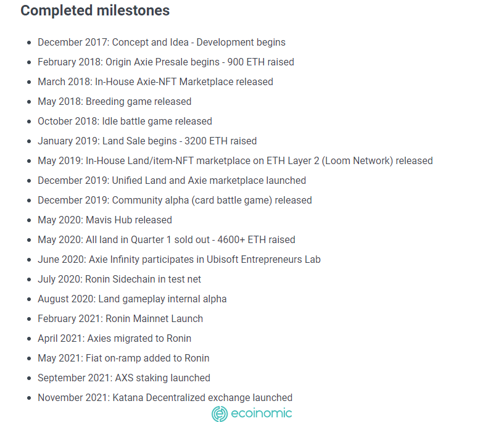
Task: Click January 2019 Land Sale begins entry
Action: (147, 141)
